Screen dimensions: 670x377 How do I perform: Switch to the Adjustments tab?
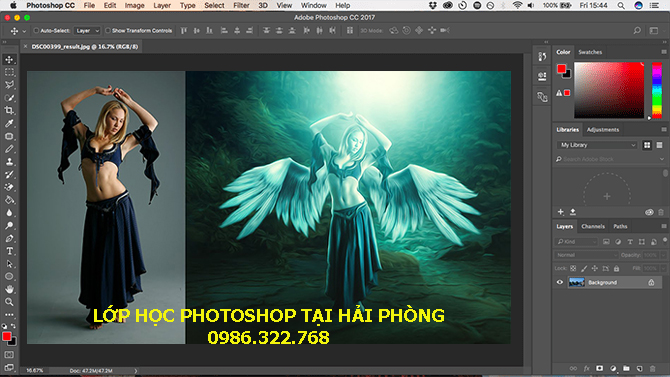click(x=602, y=130)
